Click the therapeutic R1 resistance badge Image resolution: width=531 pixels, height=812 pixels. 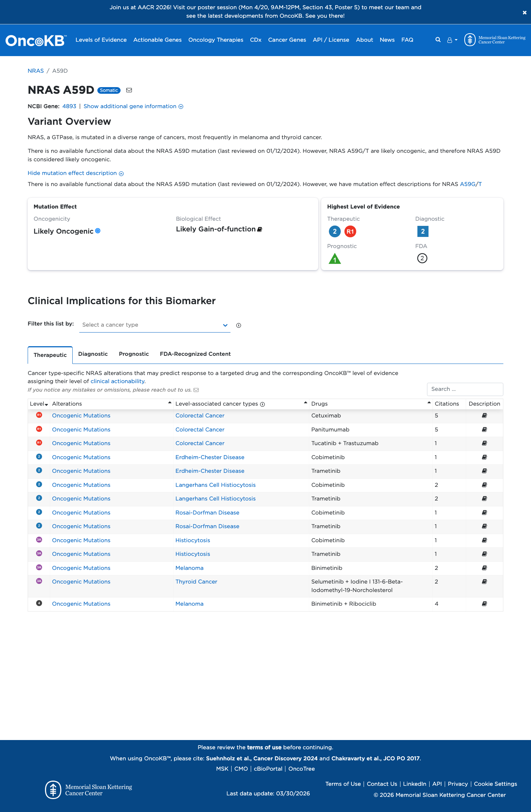(350, 231)
